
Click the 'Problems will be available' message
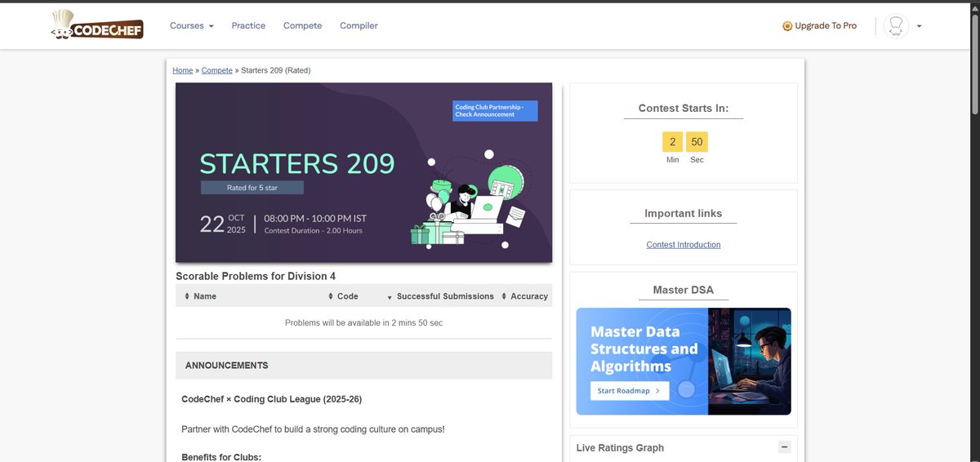click(363, 322)
